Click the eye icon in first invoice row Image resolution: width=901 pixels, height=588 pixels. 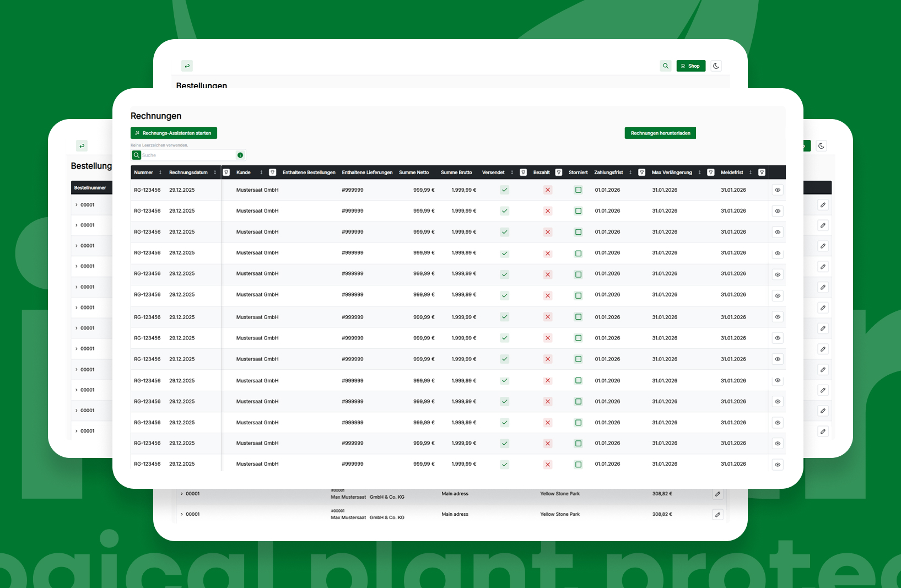(x=778, y=190)
